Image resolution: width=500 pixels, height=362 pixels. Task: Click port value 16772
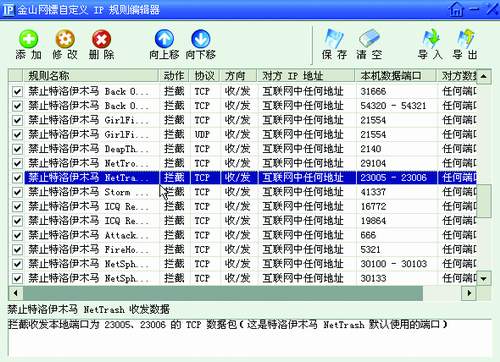pyautogui.click(x=373, y=206)
